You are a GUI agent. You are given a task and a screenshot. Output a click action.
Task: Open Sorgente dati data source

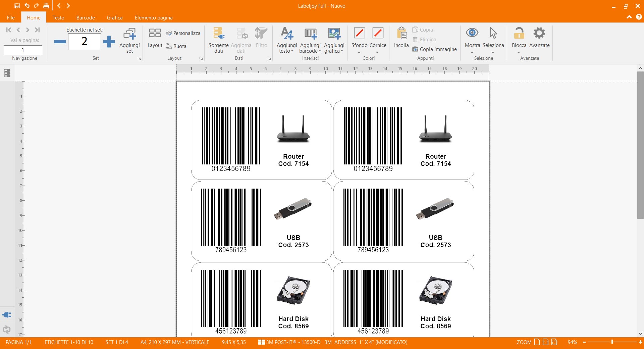[218, 40]
